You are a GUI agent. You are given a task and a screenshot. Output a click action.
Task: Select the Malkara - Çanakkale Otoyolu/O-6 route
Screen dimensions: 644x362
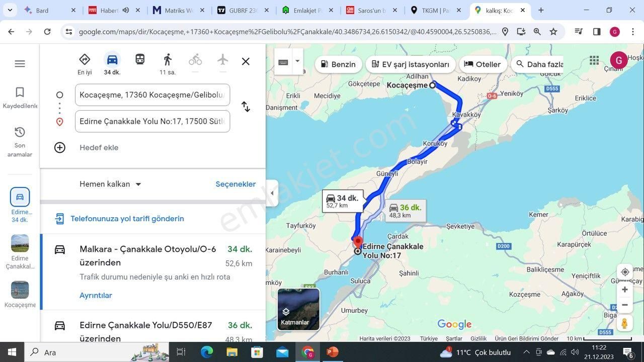pos(153,271)
